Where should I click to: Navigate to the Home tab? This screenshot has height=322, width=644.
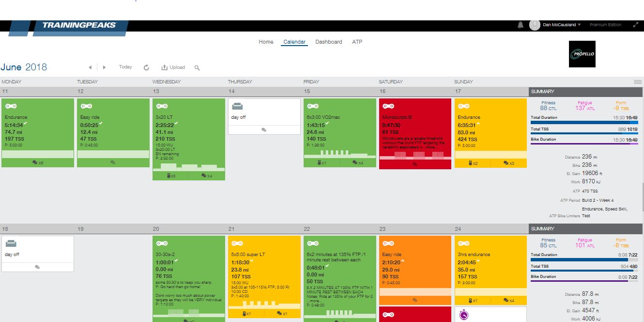(266, 42)
